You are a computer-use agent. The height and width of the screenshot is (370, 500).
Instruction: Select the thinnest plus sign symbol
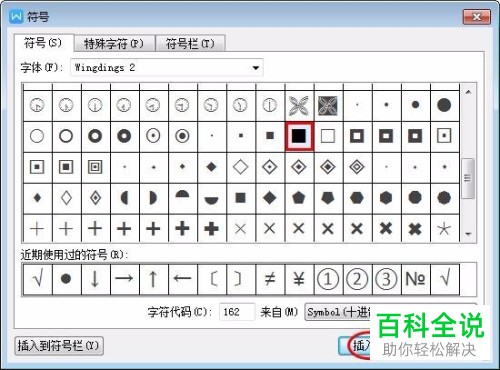point(37,229)
